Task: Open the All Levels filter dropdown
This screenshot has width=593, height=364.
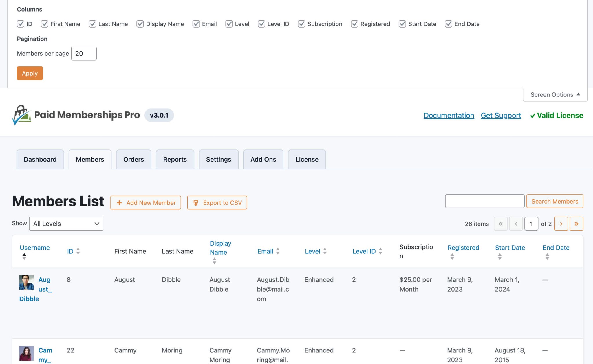Action: pyautogui.click(x=66, y=223)
